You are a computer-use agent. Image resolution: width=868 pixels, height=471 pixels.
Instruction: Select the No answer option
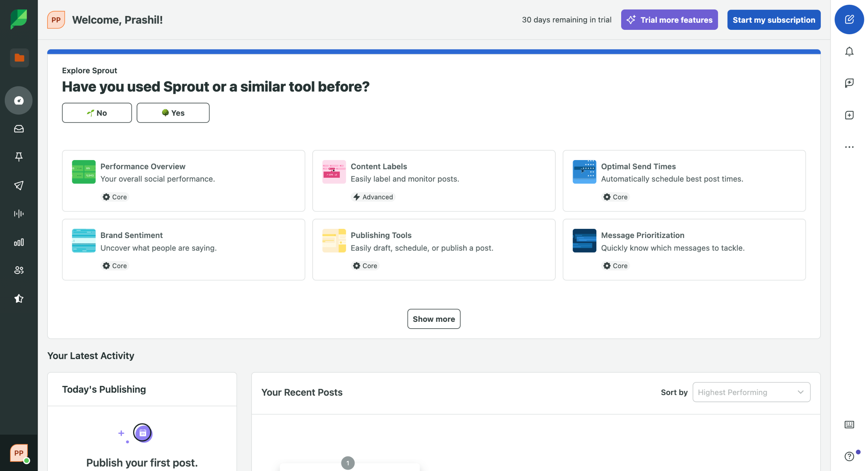click(x=97, y=113)
